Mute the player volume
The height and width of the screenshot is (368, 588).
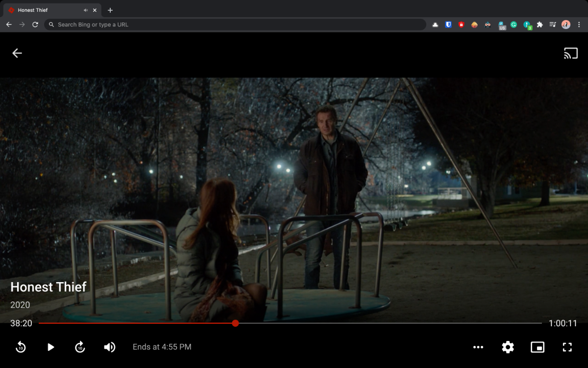pyautogui.click(x=109, y=347)
